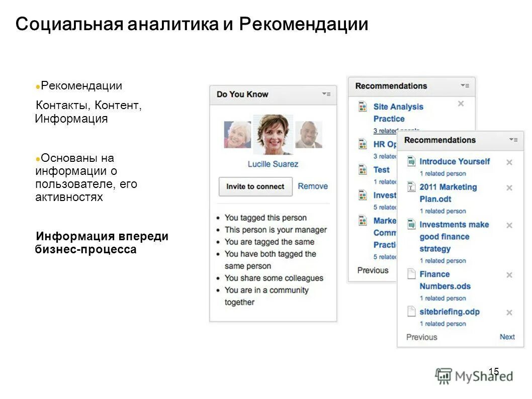Open Lucille Suarez profile link
This screenshot has height=399, width=532.
coord(273,164)
